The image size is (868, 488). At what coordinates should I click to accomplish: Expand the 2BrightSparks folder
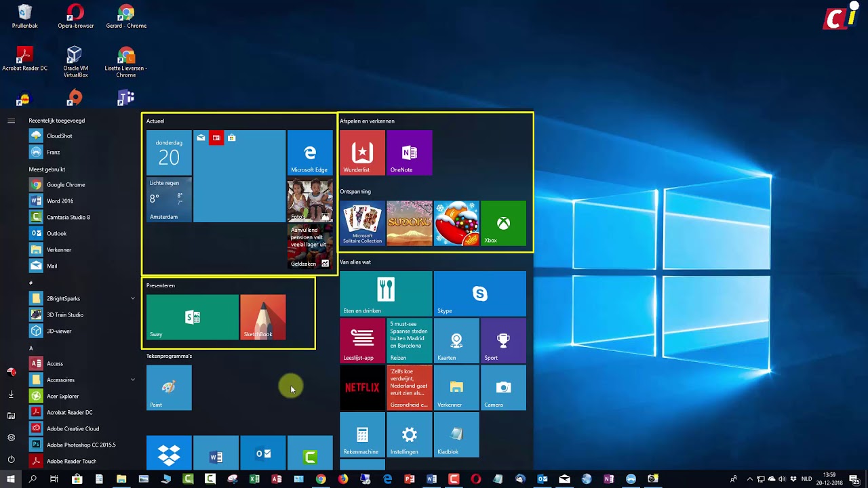133,298
